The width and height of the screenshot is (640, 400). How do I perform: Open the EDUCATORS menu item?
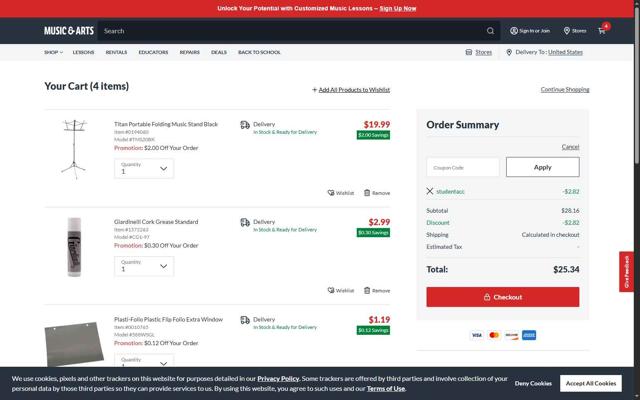click(153, 52)
